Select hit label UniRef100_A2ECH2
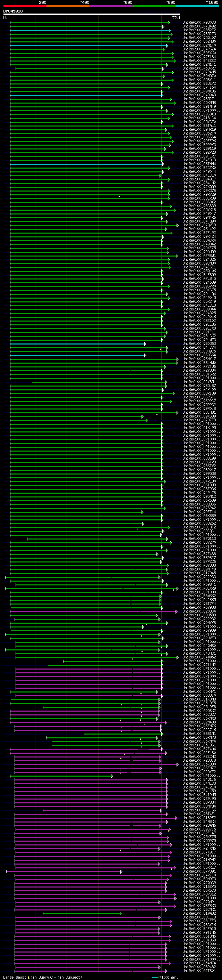The height and width of the screenshot is (980, 222). pyautogui.click(x=199, y=757)
